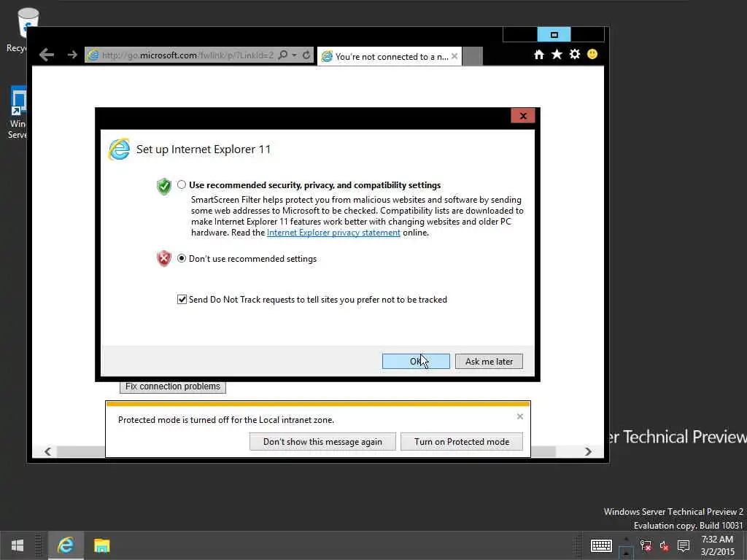Open the address bar dropdown arrow
747x560 pixels.
tap(295, 55)
